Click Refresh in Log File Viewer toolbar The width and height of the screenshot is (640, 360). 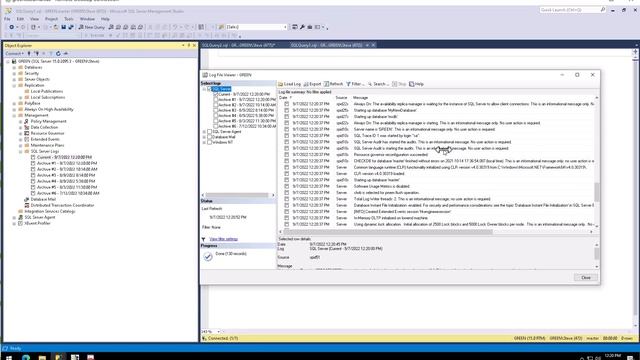333,84
